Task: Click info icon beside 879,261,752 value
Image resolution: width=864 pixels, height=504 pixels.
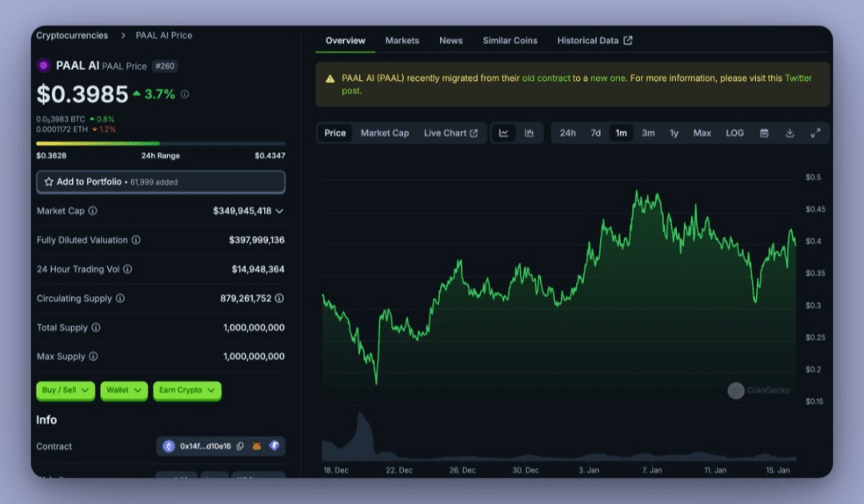Action: [279, 298]
